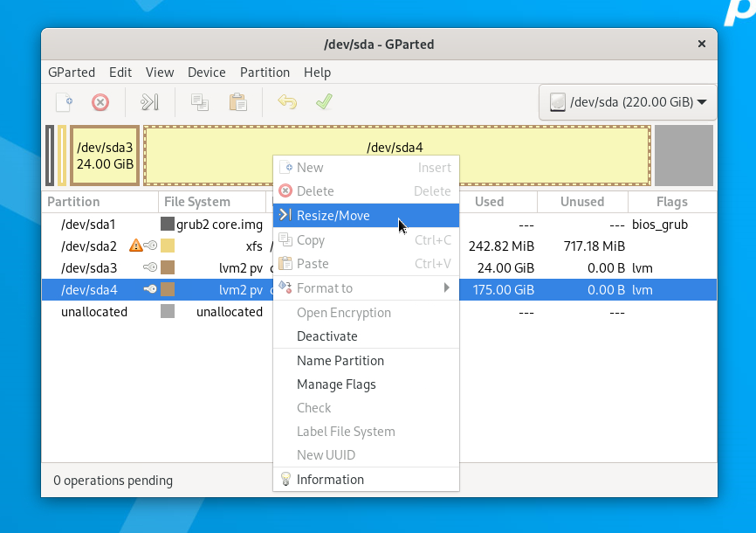Open the /dev/sda device selector dropdown

click(628, 102)
